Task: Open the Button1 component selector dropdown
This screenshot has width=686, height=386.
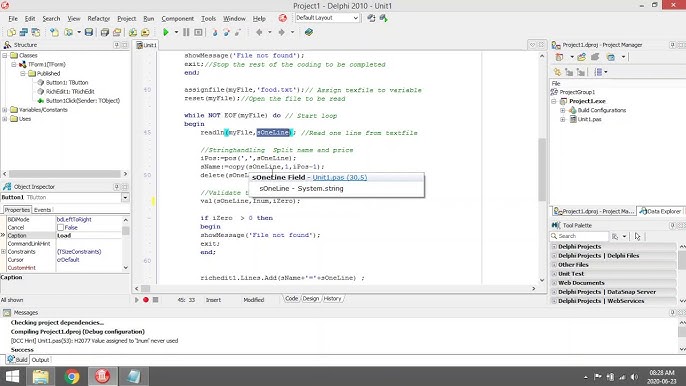Action: (x=125, y=198)
